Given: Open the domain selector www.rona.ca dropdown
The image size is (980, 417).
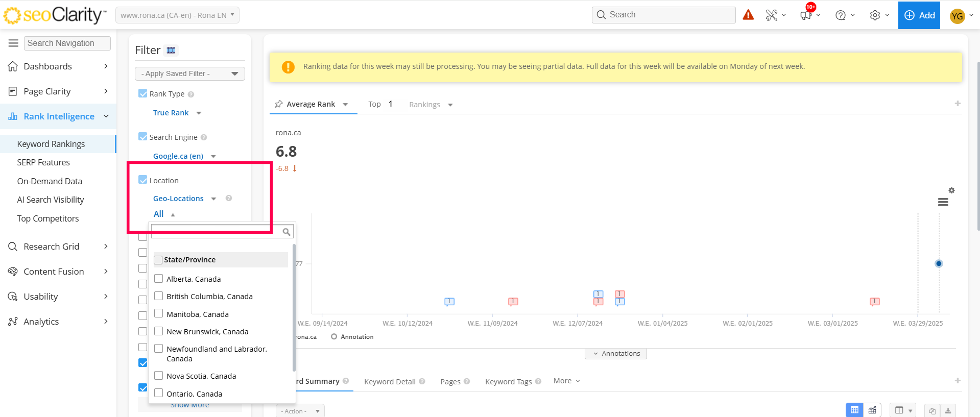Looking at the screenshot, I should coord(177,15).
